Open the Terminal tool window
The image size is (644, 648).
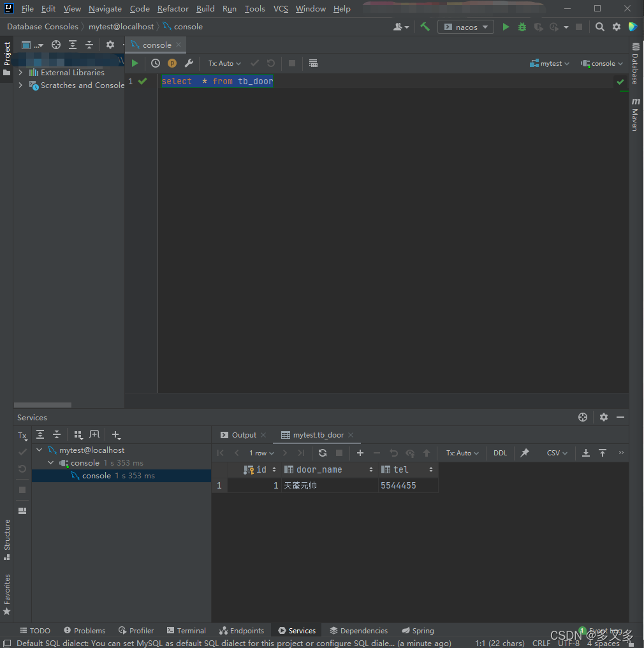pyautogui.click(x=186, y=630)
